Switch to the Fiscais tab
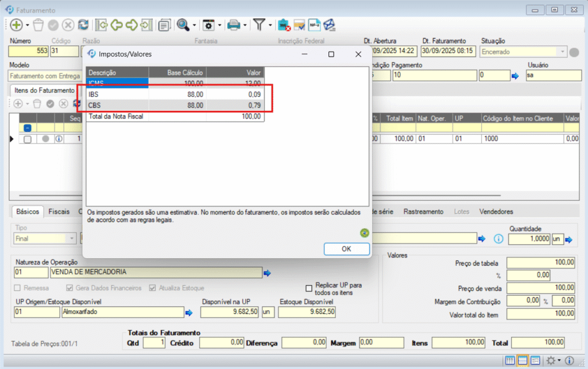The width and height of the screenshot is (588, 369). pos(59,212)
